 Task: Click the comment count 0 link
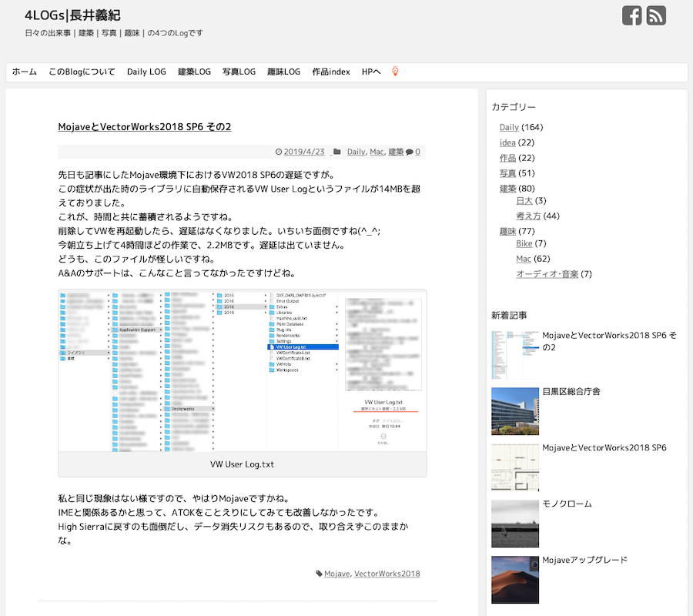click(x=417, y=152)
